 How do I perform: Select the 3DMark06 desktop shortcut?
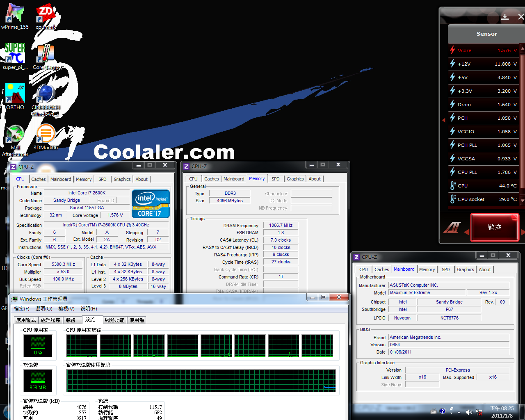point(46,137)
